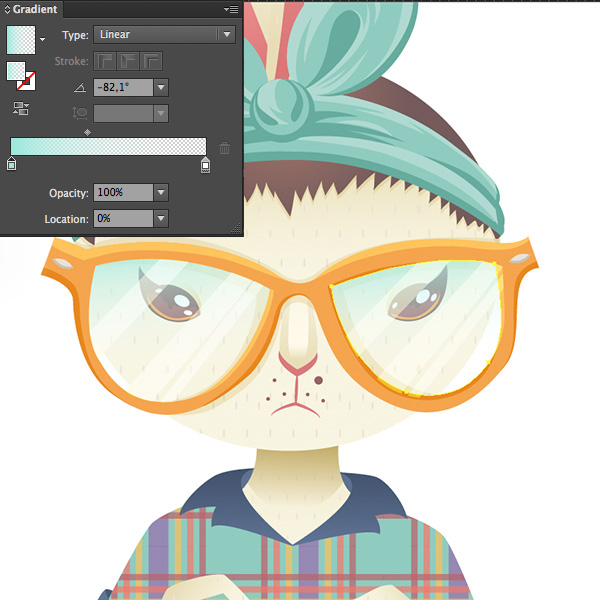Open the Opacity dropdown arrow
This screenshot has width=600, height=600.
(x=161, y=192)
